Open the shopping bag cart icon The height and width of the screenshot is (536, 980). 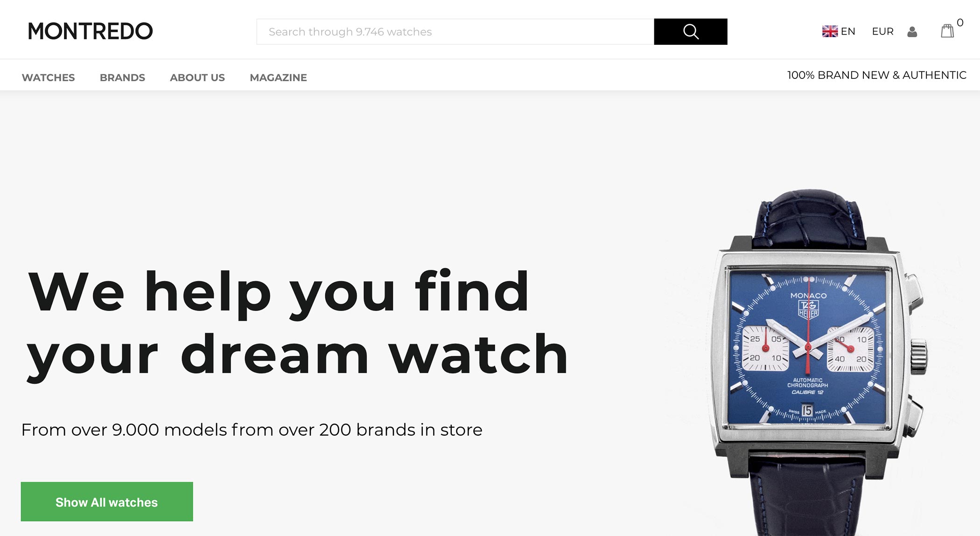(x=947, y=31)
